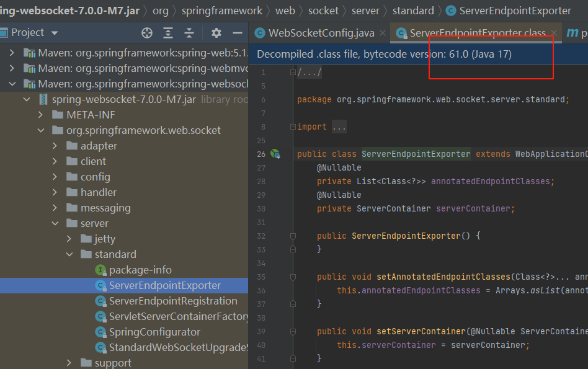Select ServletServerContainerFactory class in tree

[x=179, y=316]
